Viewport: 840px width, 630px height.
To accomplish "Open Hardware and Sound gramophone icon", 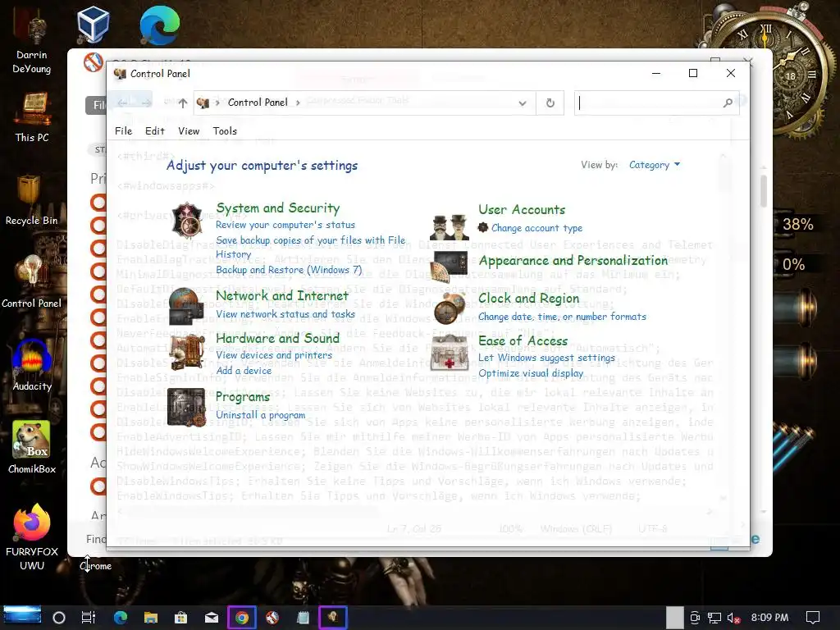I will [x=187, y=352].
